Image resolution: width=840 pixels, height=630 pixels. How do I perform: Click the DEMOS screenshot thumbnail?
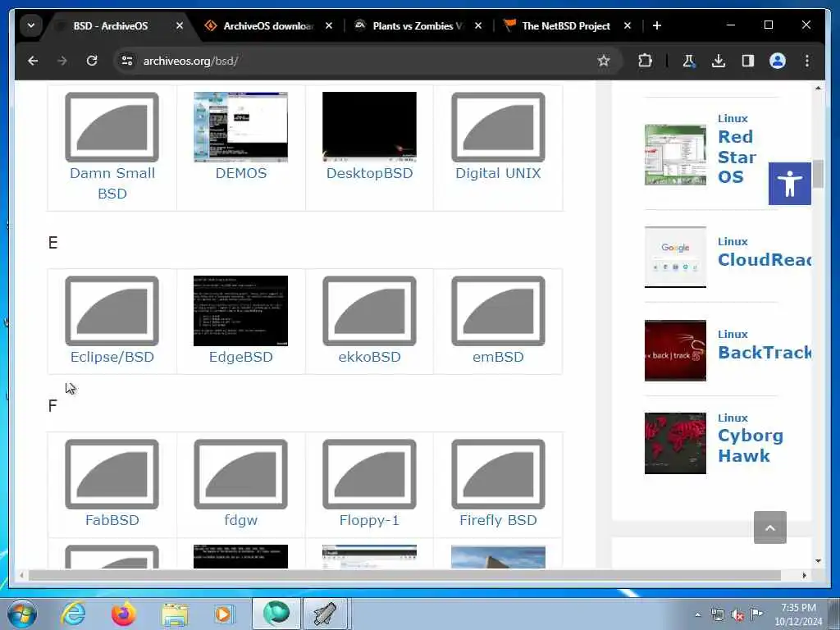240,127
